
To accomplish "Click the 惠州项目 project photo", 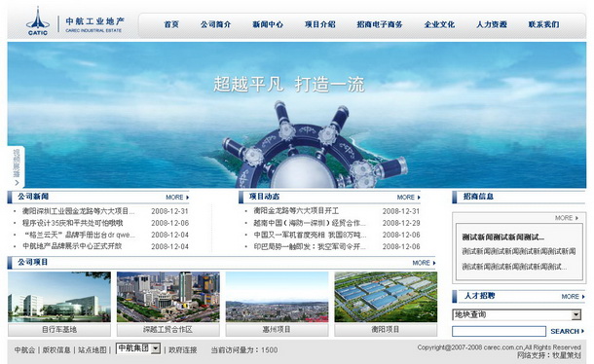I will (x=277, y=297).
